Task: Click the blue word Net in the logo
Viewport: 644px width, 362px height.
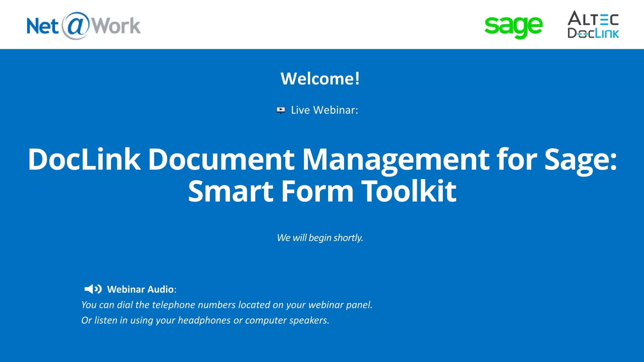Action: coord(42,26)
